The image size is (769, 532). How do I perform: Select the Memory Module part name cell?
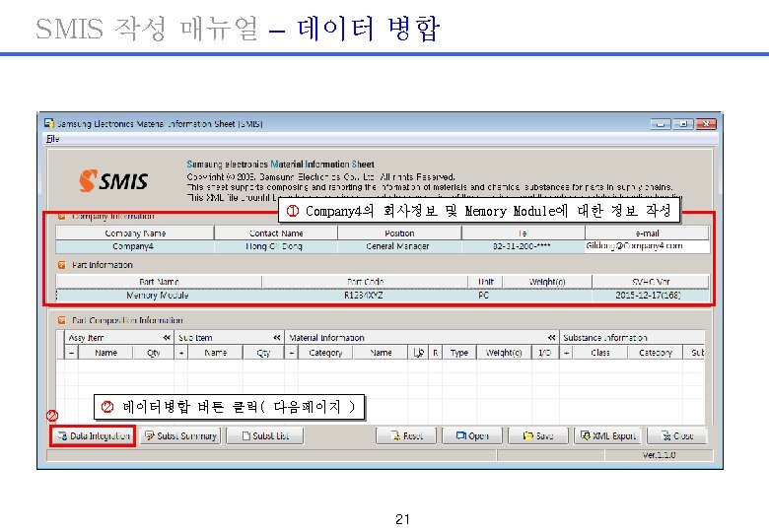(x=158, y=296)
